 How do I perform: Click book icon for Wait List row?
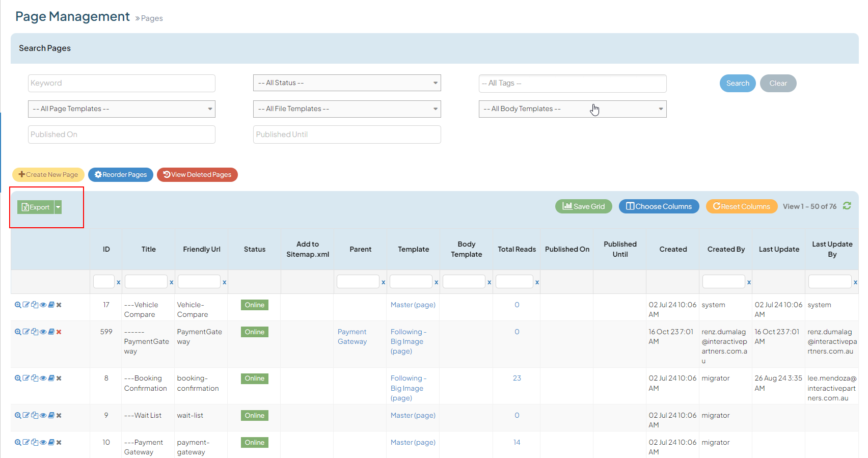coord(51,416)
